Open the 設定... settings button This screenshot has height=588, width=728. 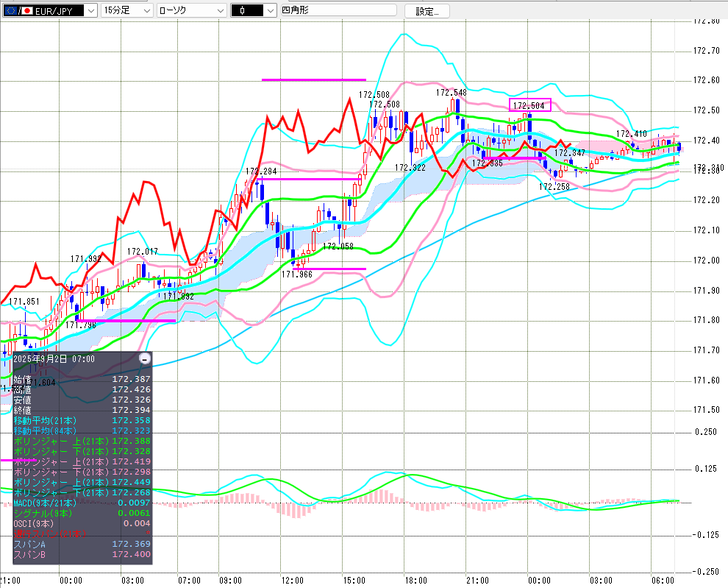(427, 11)
